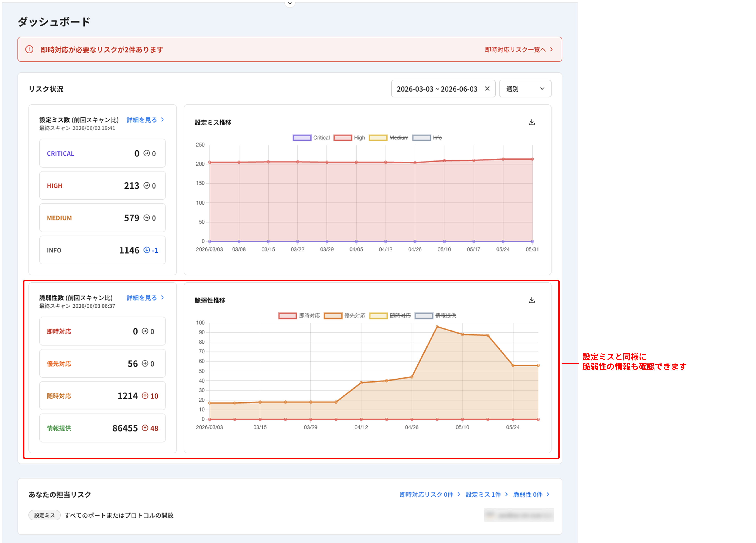This screenshot has width=756, height=543.
Task: Click the あなたの担当リスク heading
Action: tap(60, 494)
